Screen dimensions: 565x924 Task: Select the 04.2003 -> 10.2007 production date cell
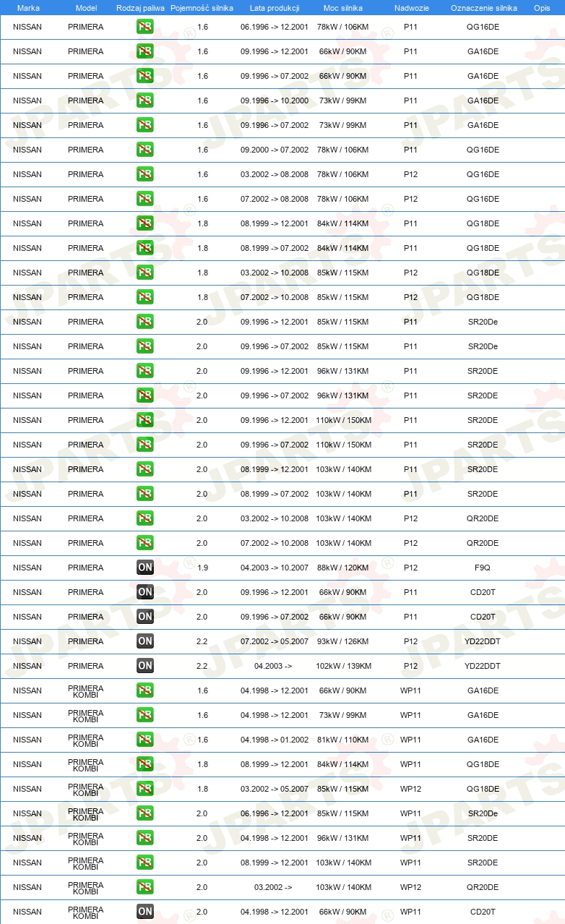(x=275, y=568)
